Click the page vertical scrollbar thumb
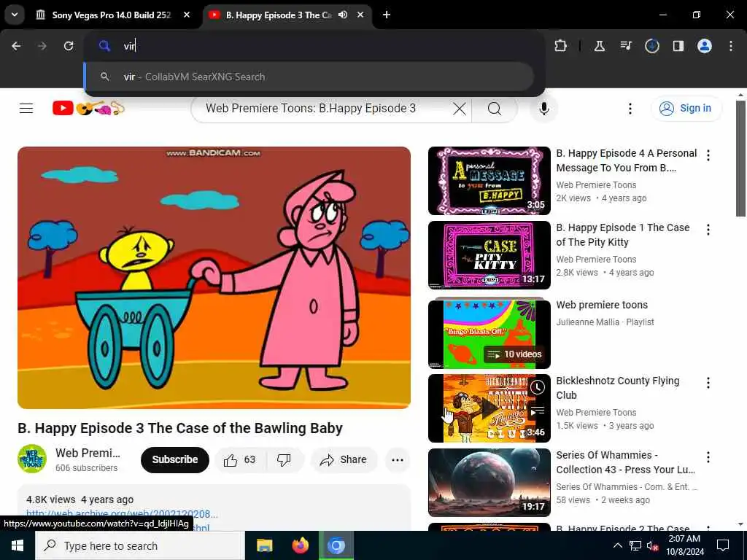 [x=740, y=158]
